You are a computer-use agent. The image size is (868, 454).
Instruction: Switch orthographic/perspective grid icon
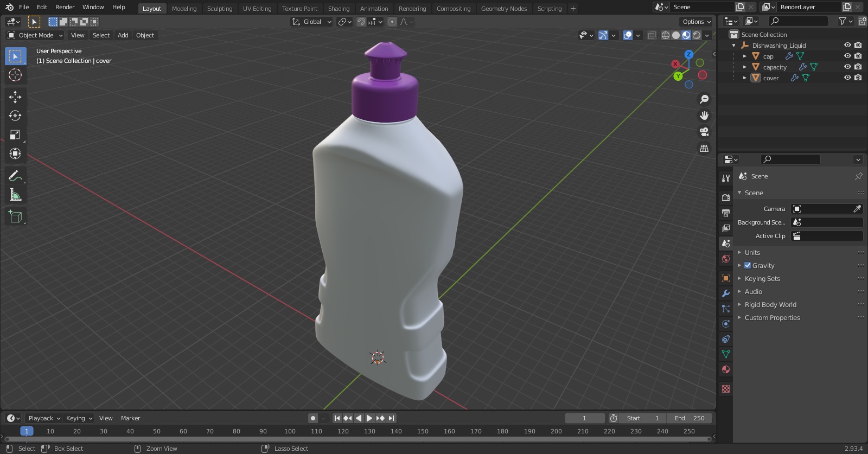704,148
